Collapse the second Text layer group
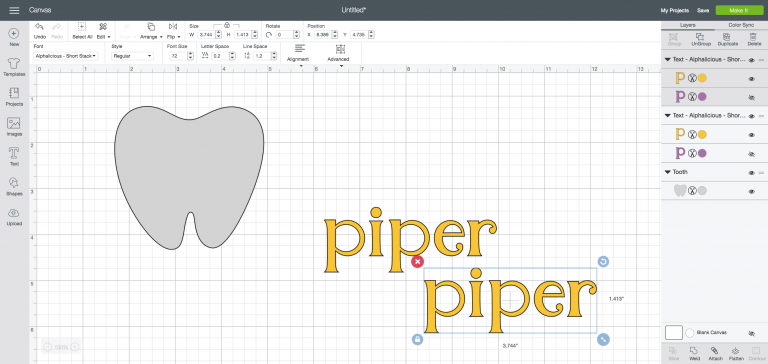Image resolution: width=768 pixels, height=364 pixels. click(668, 116)
